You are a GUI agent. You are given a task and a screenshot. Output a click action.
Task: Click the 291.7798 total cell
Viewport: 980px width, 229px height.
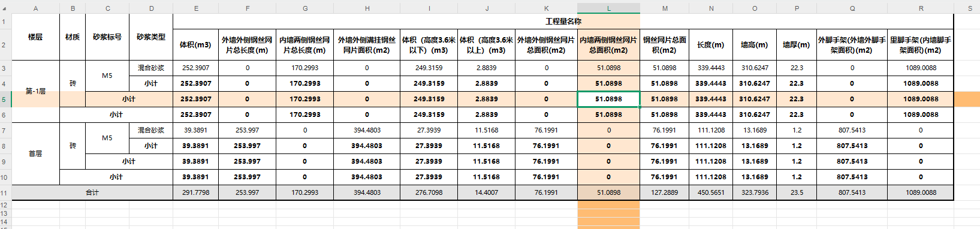click(x=196, y=193)
